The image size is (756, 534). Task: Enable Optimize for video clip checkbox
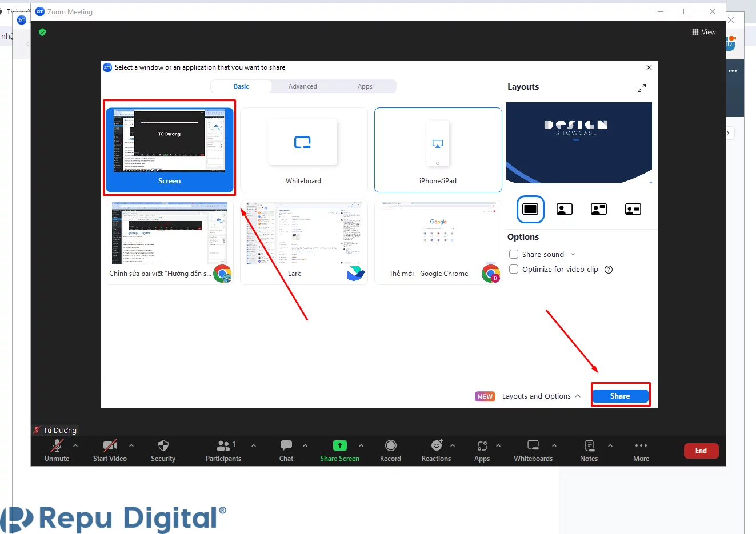click(x=514, y=269)
